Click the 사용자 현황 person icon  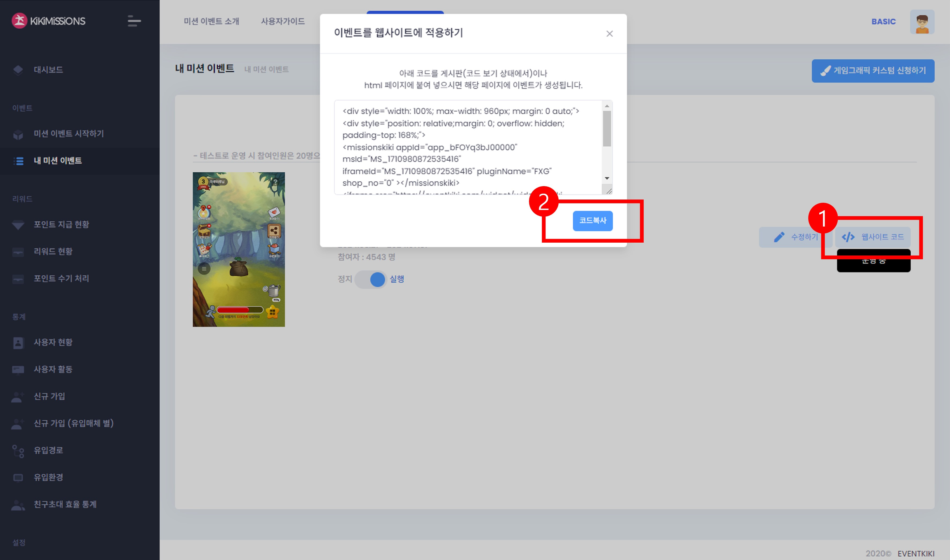pos(18,342)
